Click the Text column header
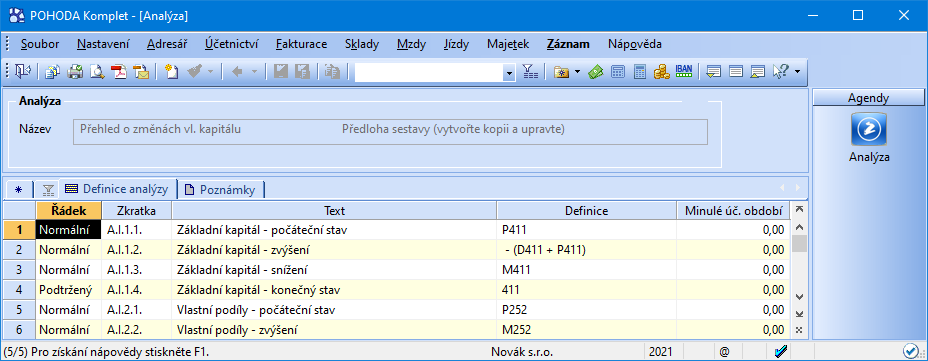The width and height of the screenshot is (928, 361). point(334,211)
